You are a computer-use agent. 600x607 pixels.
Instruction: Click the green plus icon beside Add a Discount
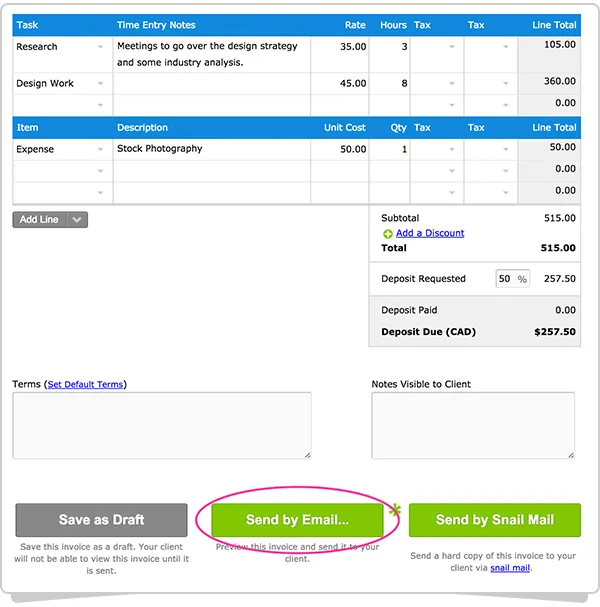click(x=388, y=234)
